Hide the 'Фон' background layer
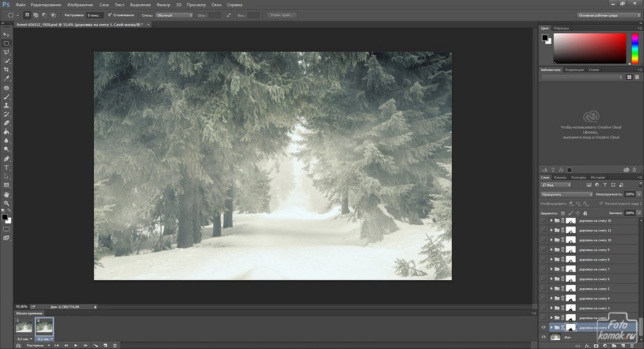This screenshot has width=644, height=349. point(544,337)
